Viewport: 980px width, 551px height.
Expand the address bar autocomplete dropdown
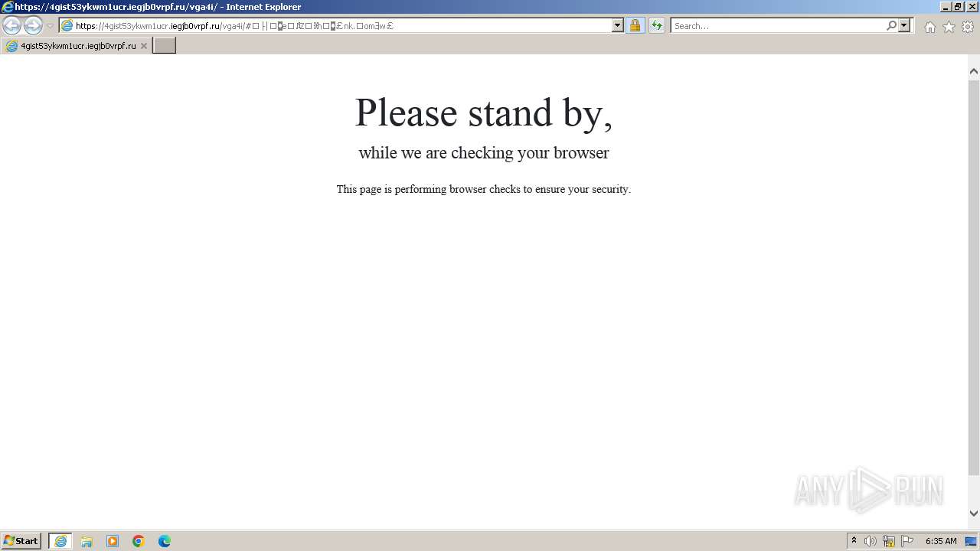coord(618,26)
